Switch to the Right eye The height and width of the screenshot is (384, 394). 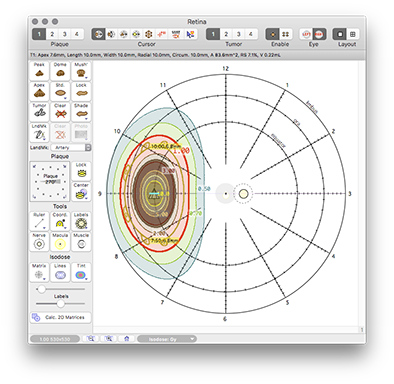pos(319,34)
